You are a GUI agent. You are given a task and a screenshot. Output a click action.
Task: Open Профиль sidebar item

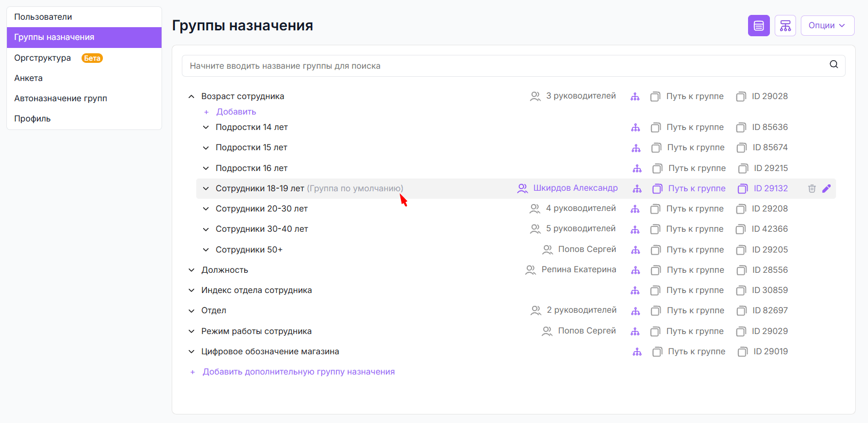coord(84,119)
